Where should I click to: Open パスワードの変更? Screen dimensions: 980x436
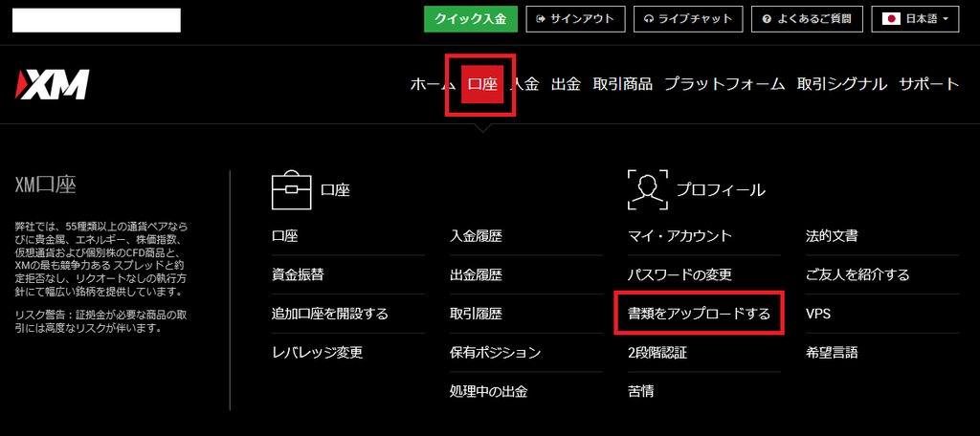[x=679, y=274]
